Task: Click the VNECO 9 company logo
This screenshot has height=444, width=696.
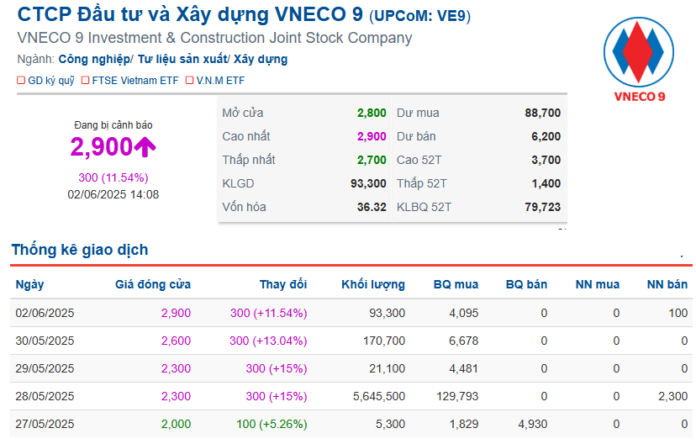Action: pos(638,59)
